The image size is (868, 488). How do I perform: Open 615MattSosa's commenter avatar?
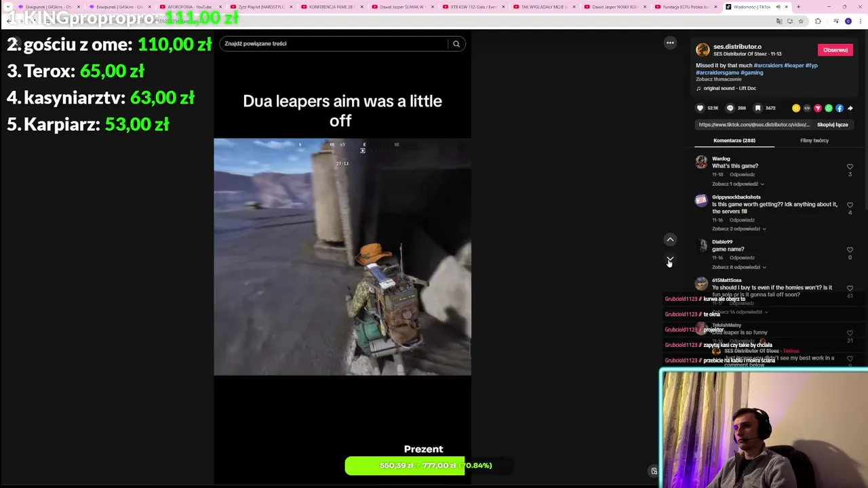tap(701, 284)
